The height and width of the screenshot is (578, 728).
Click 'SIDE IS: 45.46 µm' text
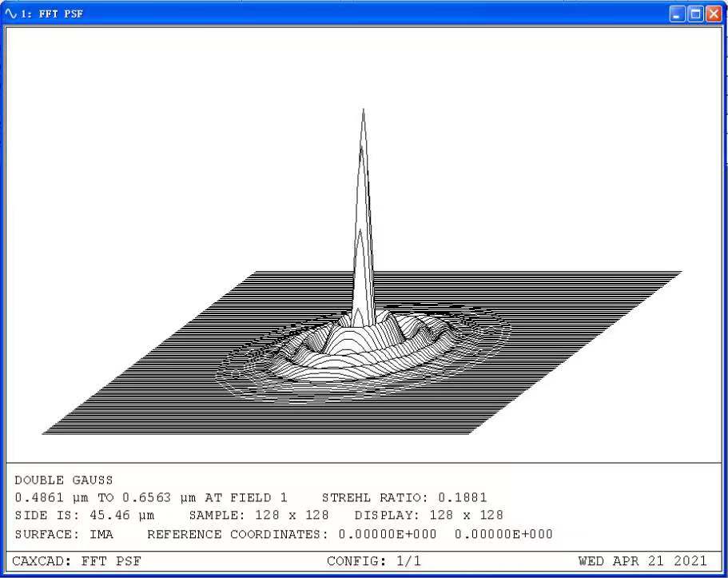click(85, 516)
